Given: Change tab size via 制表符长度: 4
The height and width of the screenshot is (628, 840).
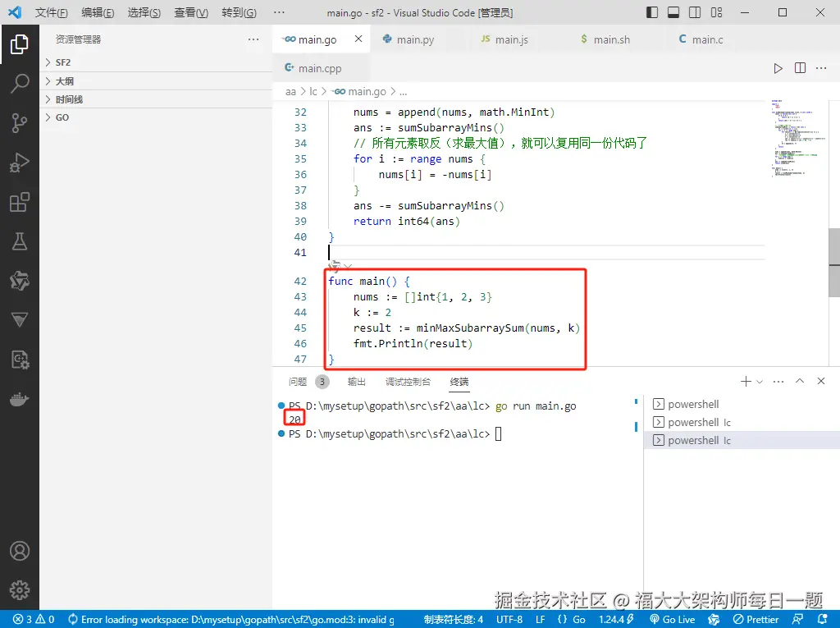Looking at the screenshot, I should pos(453,619).
